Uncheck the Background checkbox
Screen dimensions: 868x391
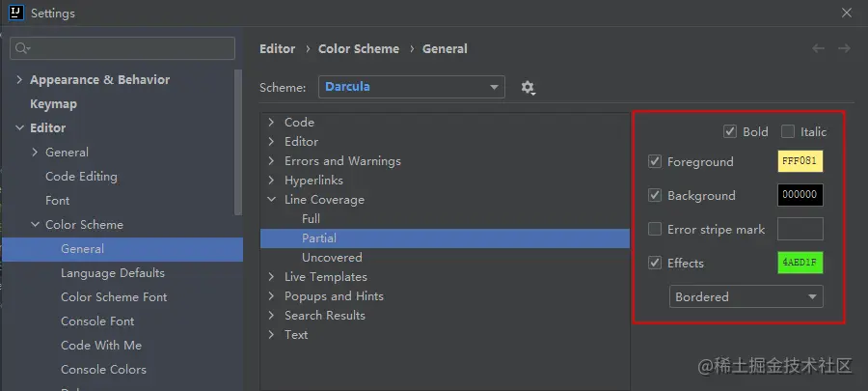click(655, 195)
